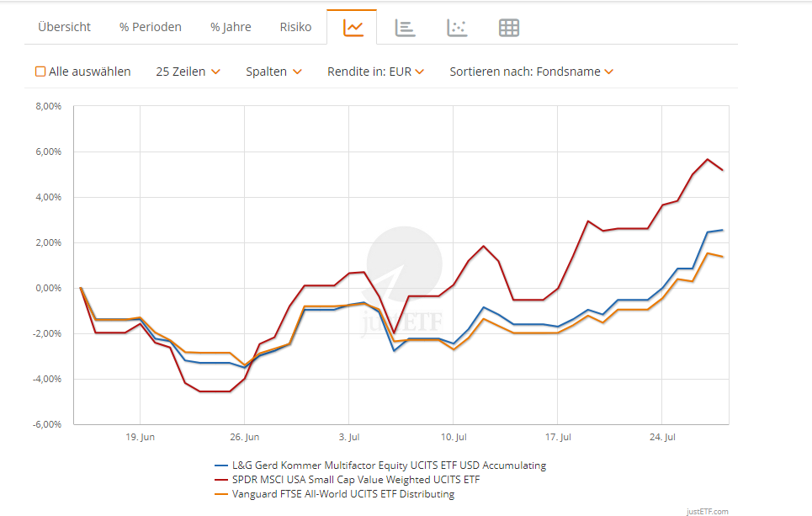Select the '% Jahre' tab
Viewport: 812px width, 516px height.
click(x=231, y=27)
